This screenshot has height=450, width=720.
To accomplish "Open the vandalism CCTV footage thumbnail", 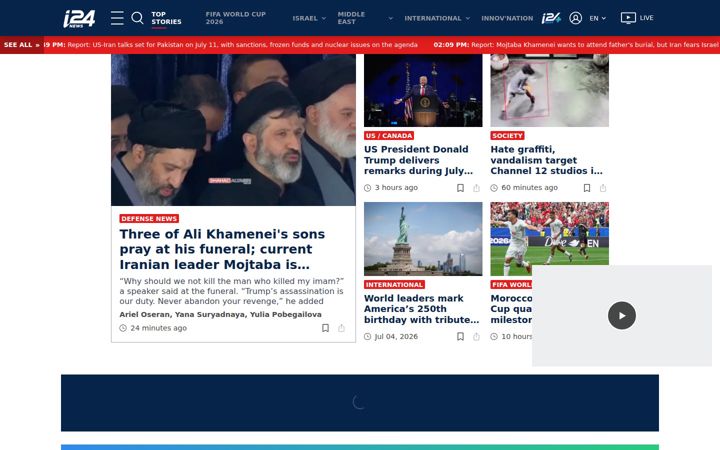I will pos(550,90).
